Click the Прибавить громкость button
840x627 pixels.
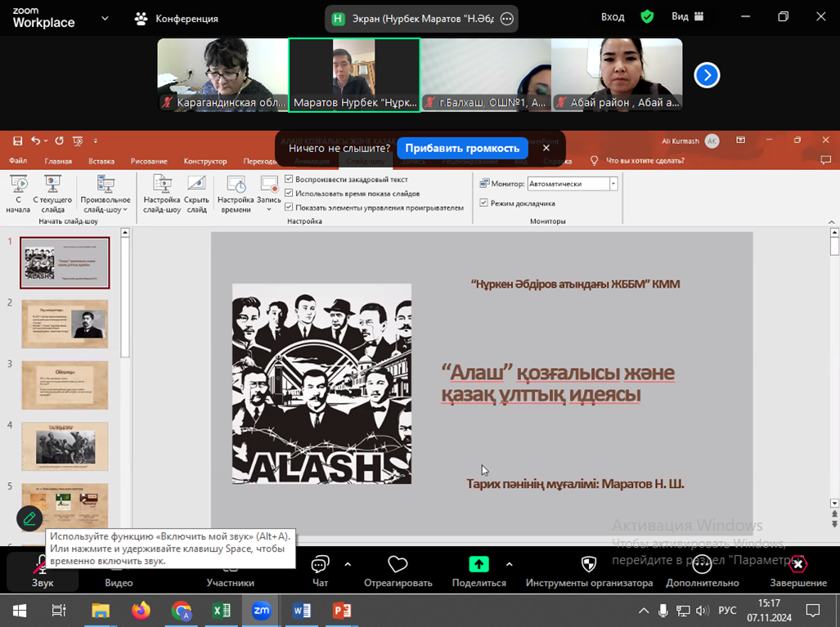pos(462,148)
